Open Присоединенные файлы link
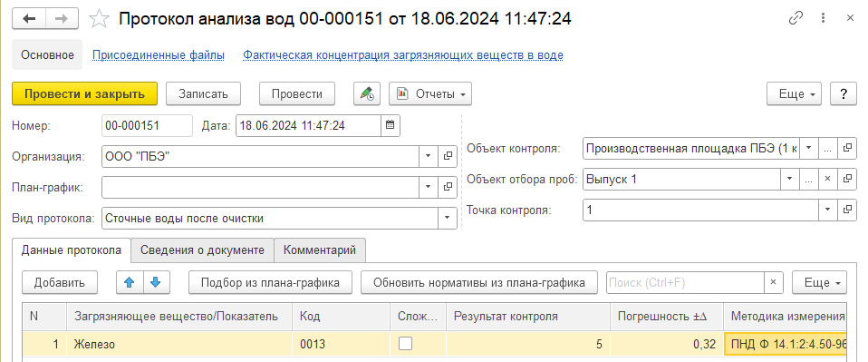 (159, 55)
